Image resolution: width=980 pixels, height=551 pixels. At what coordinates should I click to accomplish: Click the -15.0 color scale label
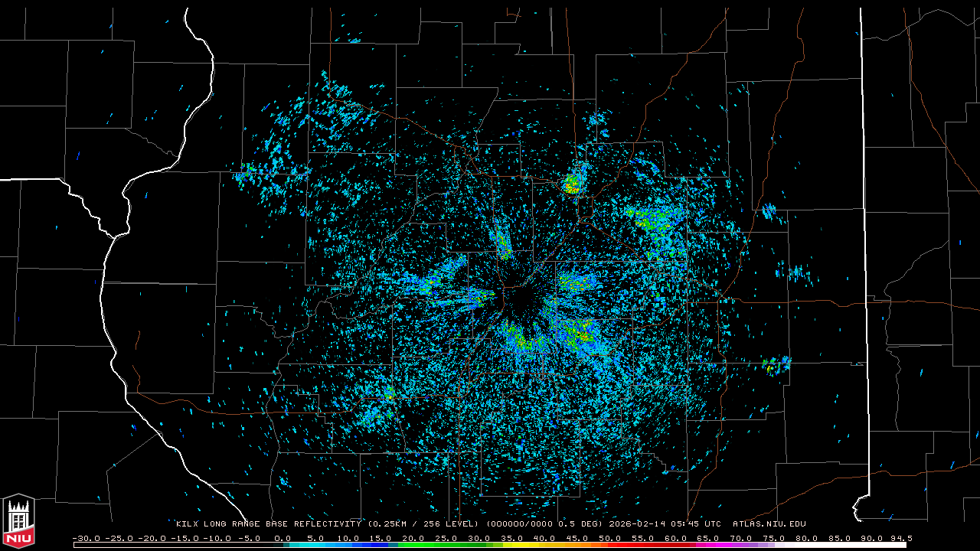pyautogui.click(x=185, y=538)
